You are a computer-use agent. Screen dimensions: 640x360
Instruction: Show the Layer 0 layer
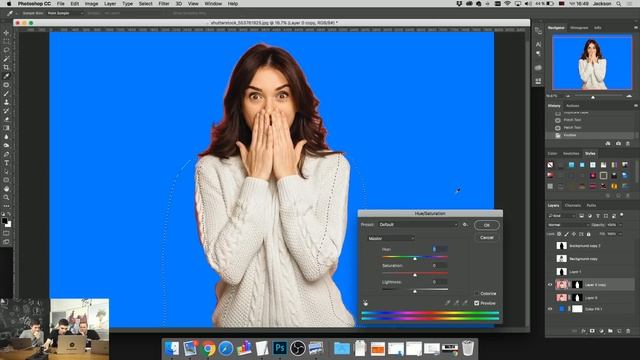coord(550,298)
